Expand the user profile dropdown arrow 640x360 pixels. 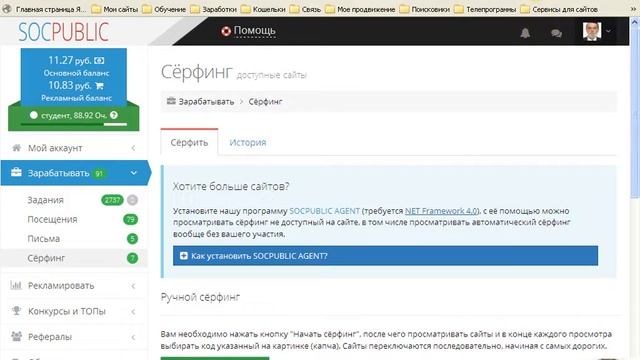pyautogui.click(x=609, y=31)
